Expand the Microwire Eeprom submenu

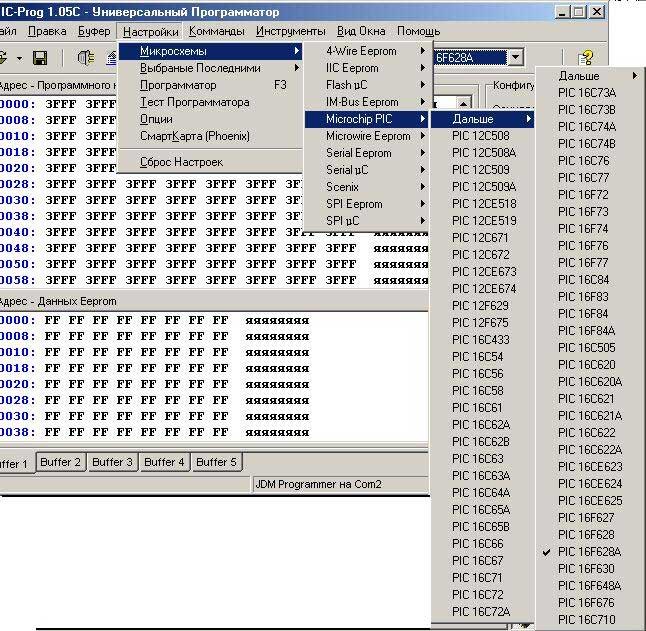coord(367,136)
